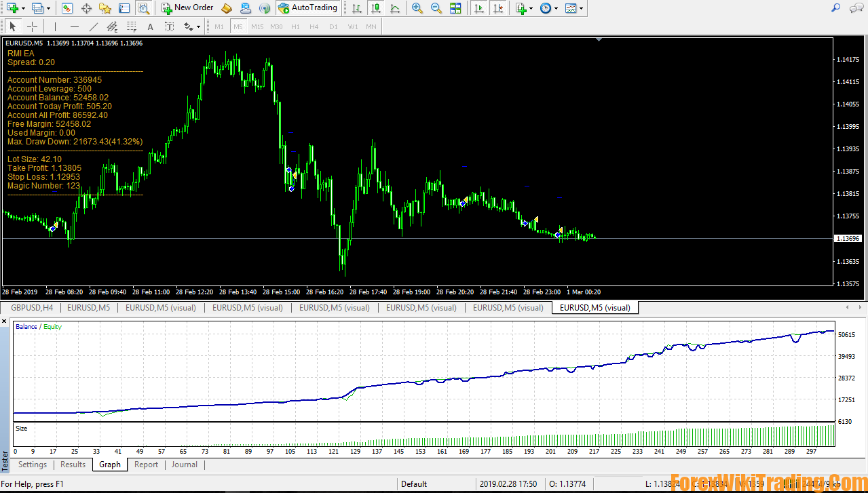Toggle chart Auto Scroll

tap(480, 8)
